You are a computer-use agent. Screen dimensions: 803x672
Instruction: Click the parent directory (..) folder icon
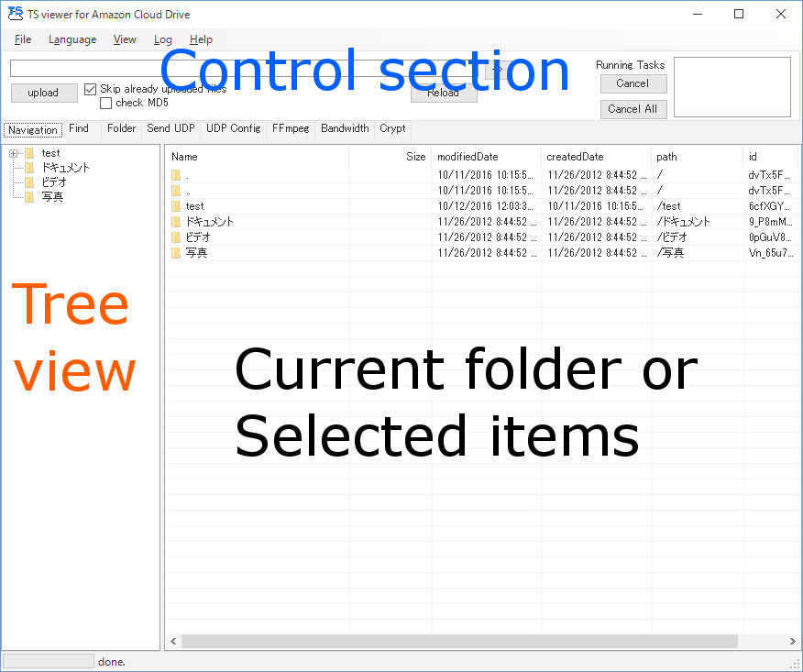(x=176, y=191)
